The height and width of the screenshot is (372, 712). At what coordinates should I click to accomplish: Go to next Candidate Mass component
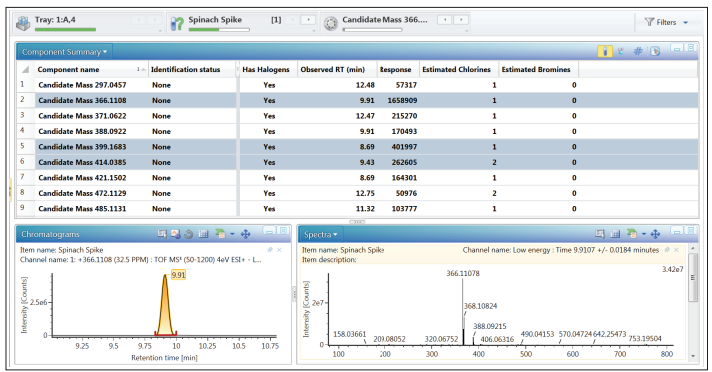(461, 20)
